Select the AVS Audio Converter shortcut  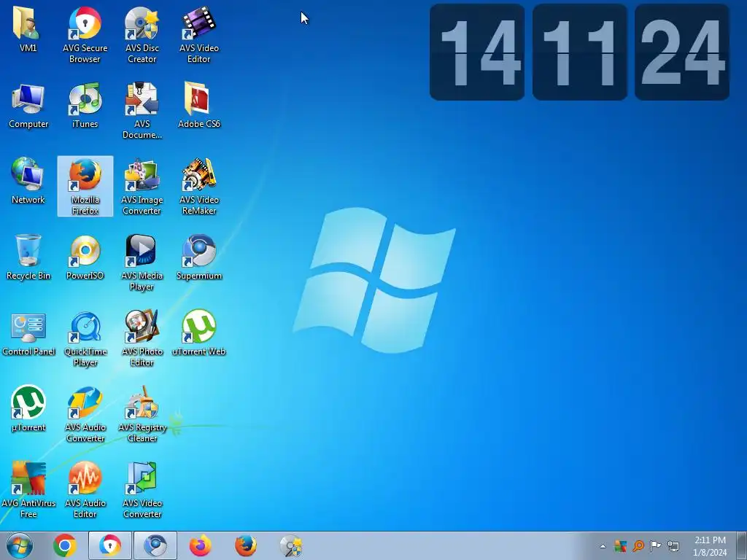[x=85, y=414]
